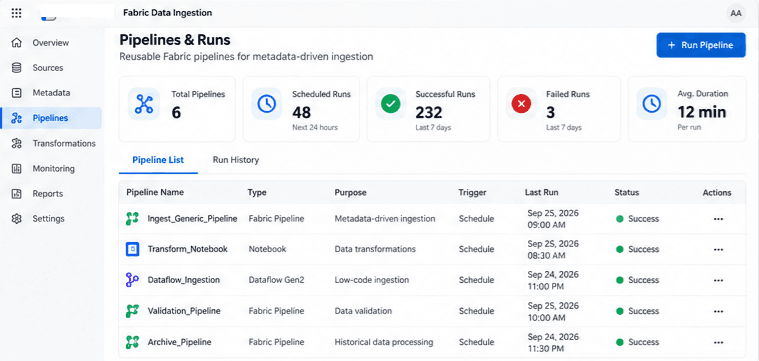759x361 pixels.
Task: Click the Dataflow Gen2 type cell
Action: point(276,280)
